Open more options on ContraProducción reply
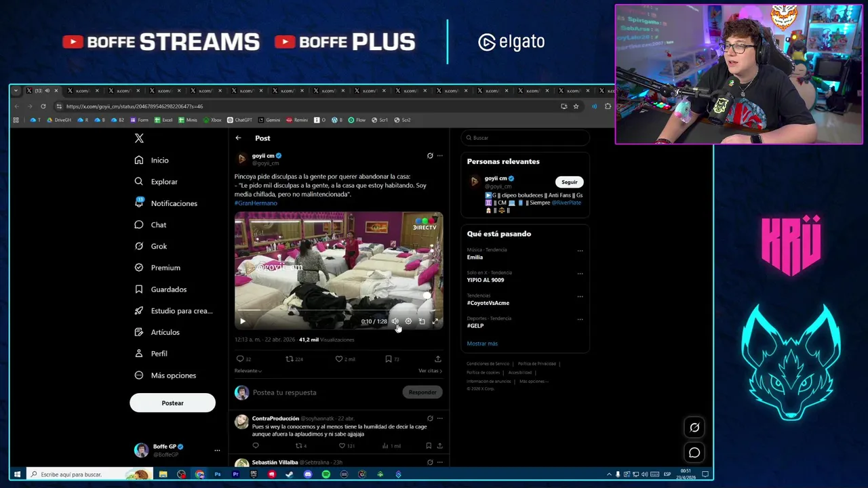This screenshot has width=868, height=488. [x=439, y=419]
